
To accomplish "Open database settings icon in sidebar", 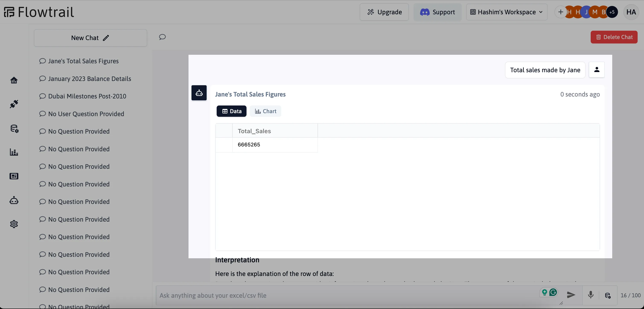I will coord(14,129).
